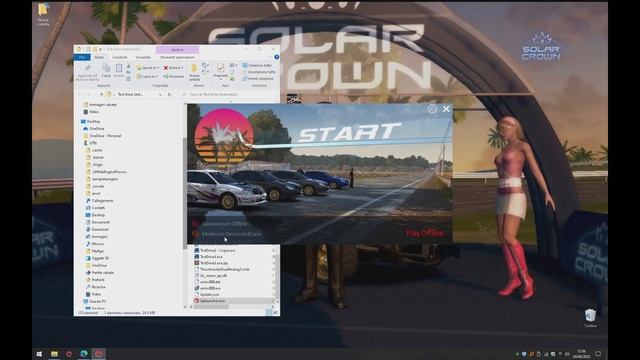Close the game launcher window
The width and height of the screenshot is (640, 360).
click(446, 109)
